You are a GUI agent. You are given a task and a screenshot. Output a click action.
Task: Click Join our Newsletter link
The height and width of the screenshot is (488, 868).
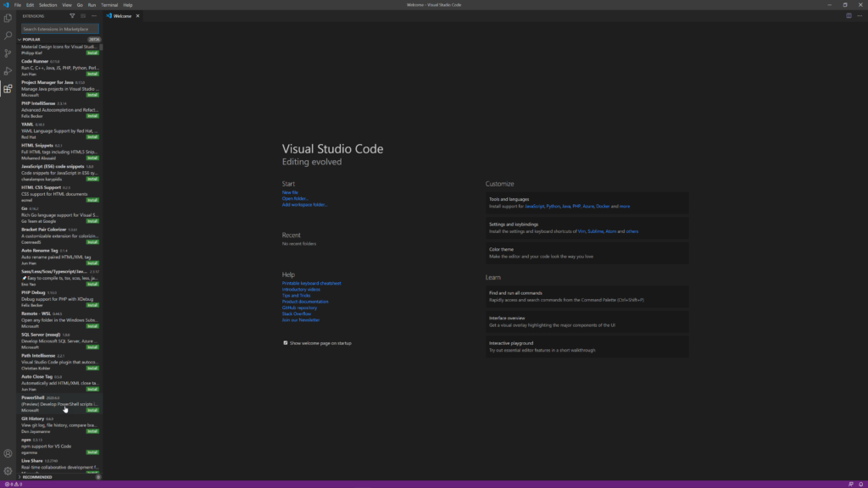(x=301, y=319)
